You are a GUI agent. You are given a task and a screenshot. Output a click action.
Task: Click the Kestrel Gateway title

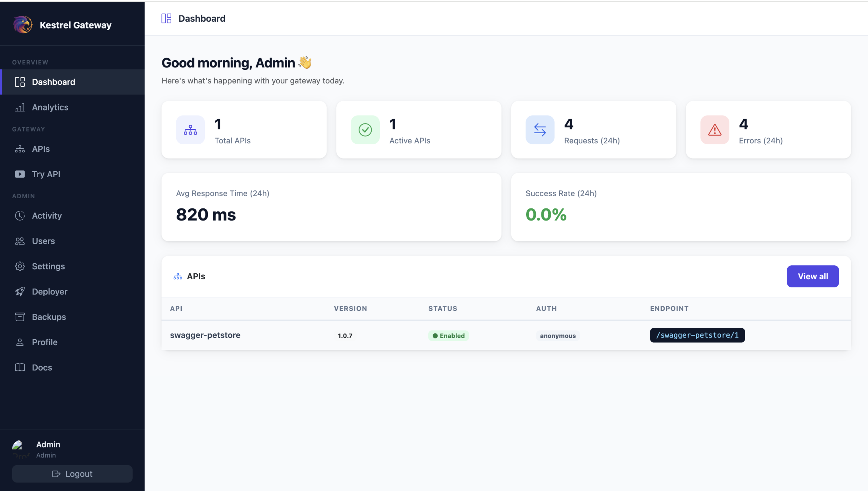(76, 25)
